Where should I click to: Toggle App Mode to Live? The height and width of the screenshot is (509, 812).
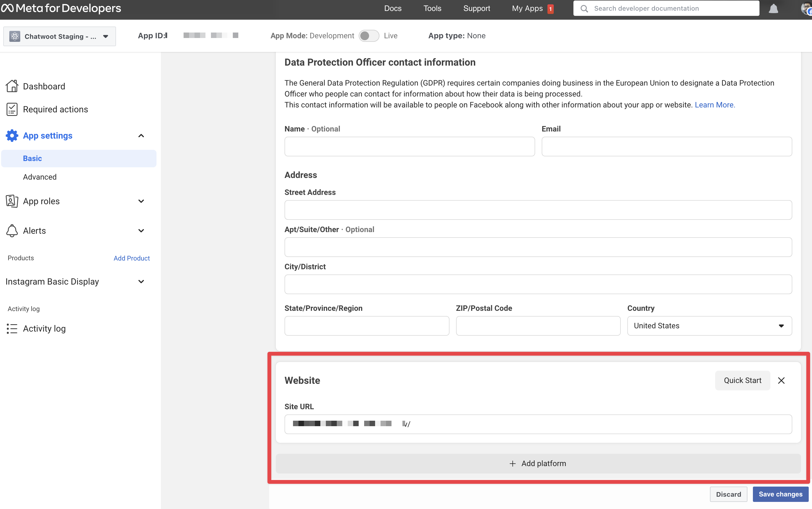pyautogui.click(x=369, y=36)
